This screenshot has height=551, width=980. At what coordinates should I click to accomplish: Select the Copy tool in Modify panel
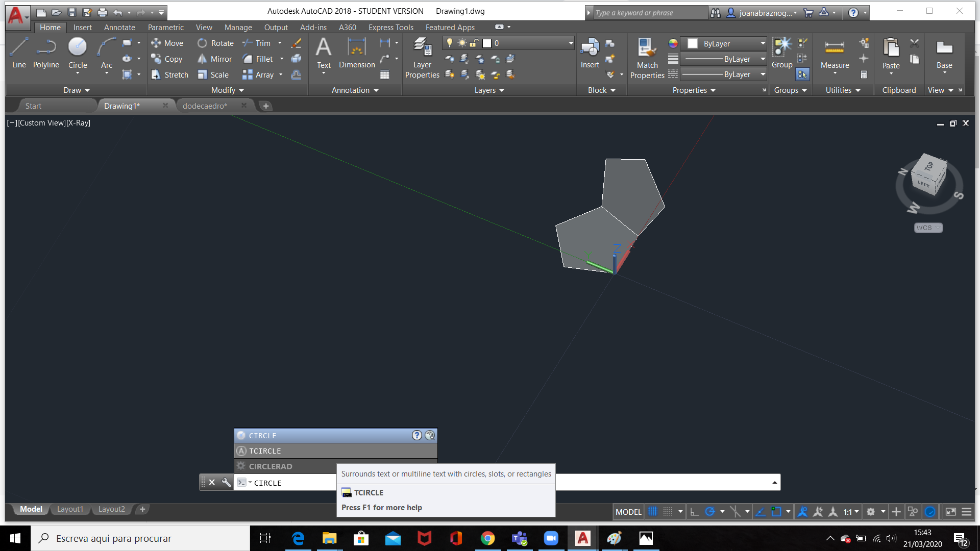click(x=167, y=59)
